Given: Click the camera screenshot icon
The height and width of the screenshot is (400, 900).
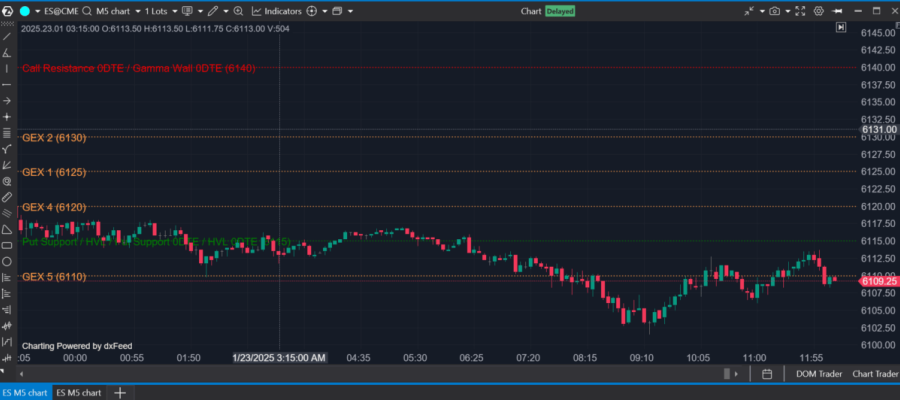Looking at the screenshot, I should (x=774, y=11).
